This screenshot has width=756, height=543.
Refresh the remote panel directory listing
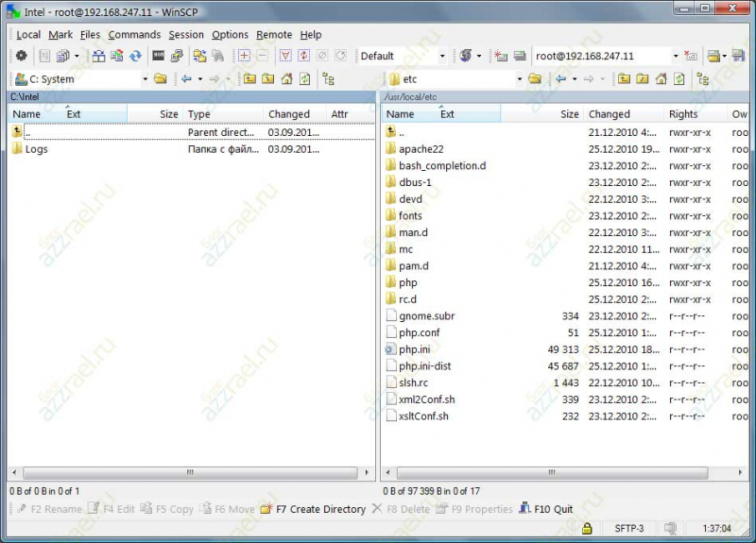679,79
